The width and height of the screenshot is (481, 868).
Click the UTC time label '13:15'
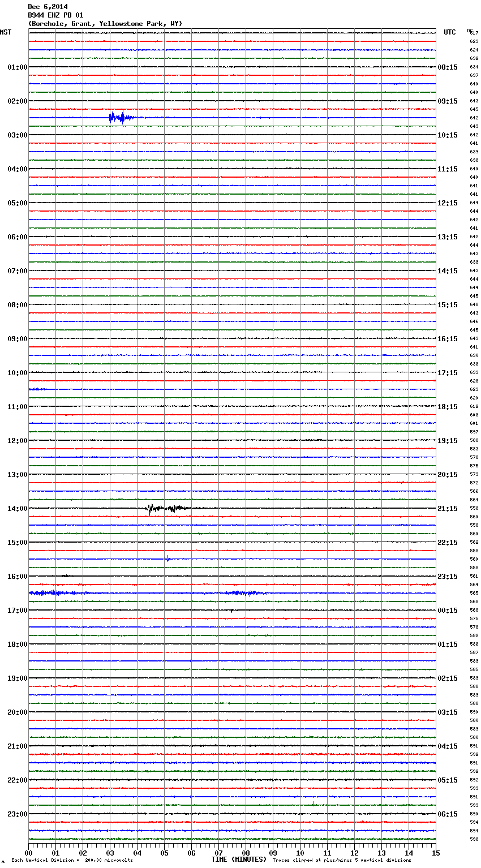(448, 237)
